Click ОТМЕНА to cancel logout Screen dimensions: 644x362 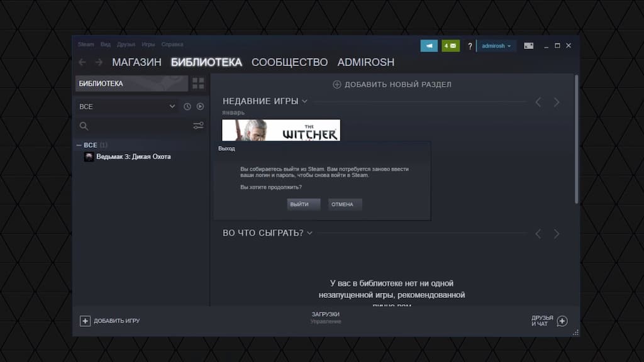pyautogui.click(x=345, y=204)
